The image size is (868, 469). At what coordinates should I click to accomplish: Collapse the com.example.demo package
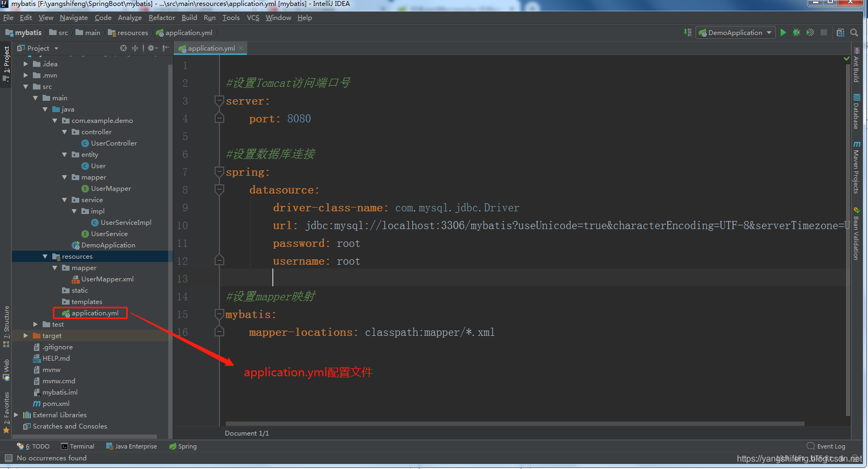54,121
